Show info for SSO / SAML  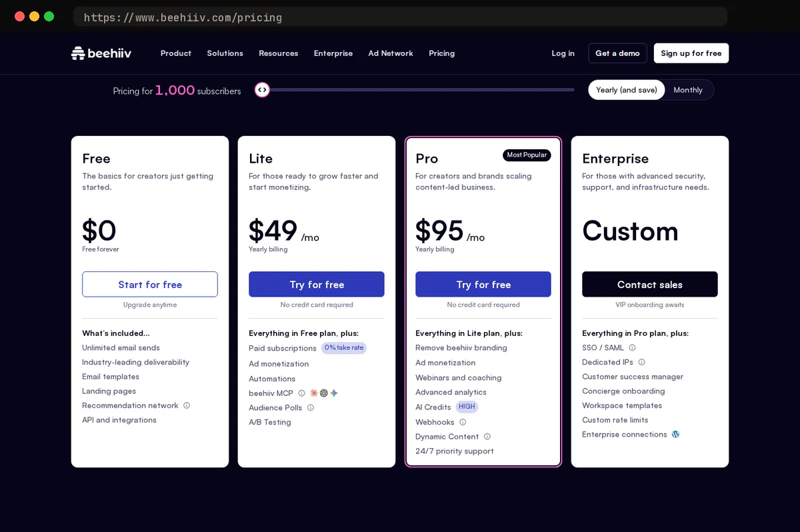[x=632, y=347]
